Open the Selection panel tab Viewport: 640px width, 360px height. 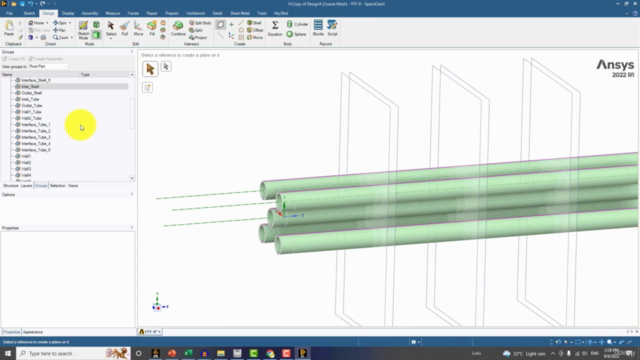(58, 186)
